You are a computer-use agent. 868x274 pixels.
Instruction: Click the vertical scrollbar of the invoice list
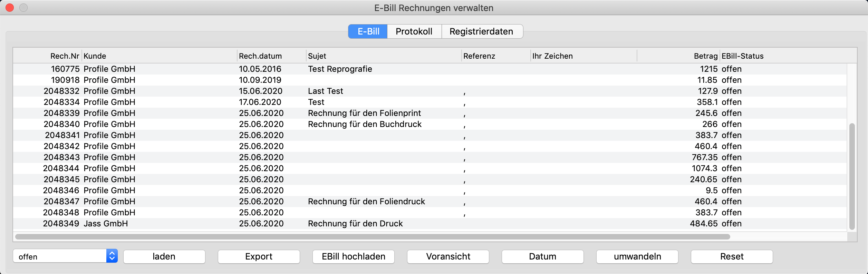pos(852,176)
